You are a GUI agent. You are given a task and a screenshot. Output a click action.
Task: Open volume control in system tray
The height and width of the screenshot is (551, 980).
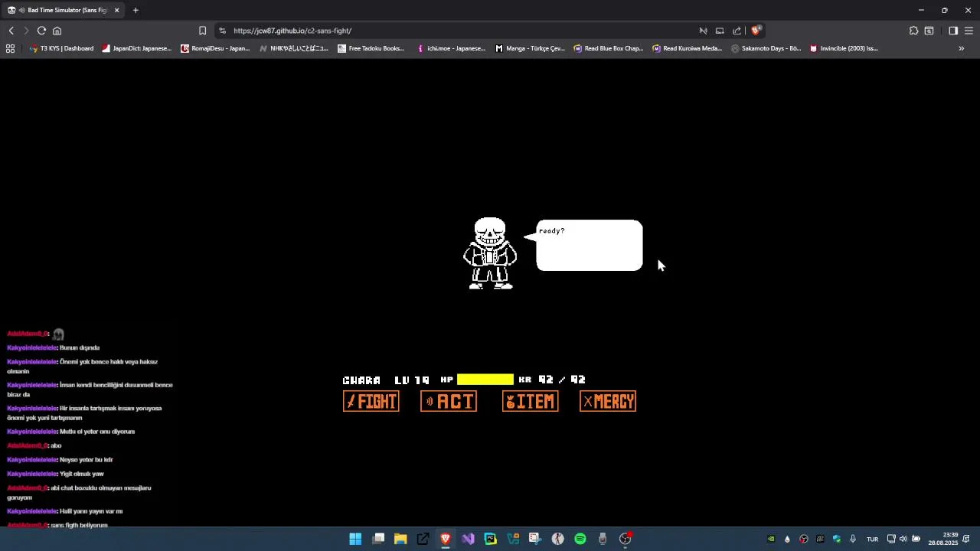(903, 539)
